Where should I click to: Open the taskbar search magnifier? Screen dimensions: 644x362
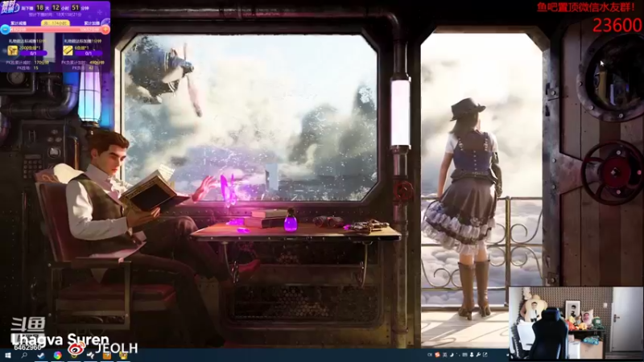coord(24,356)
